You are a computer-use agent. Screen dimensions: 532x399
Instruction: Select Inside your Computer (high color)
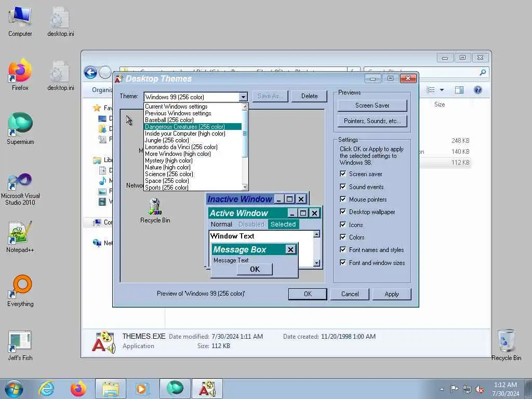(193, 134)
